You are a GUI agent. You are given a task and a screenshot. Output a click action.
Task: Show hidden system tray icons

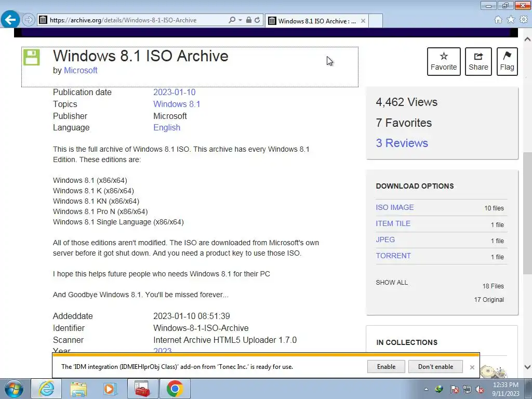coord(426,389)
